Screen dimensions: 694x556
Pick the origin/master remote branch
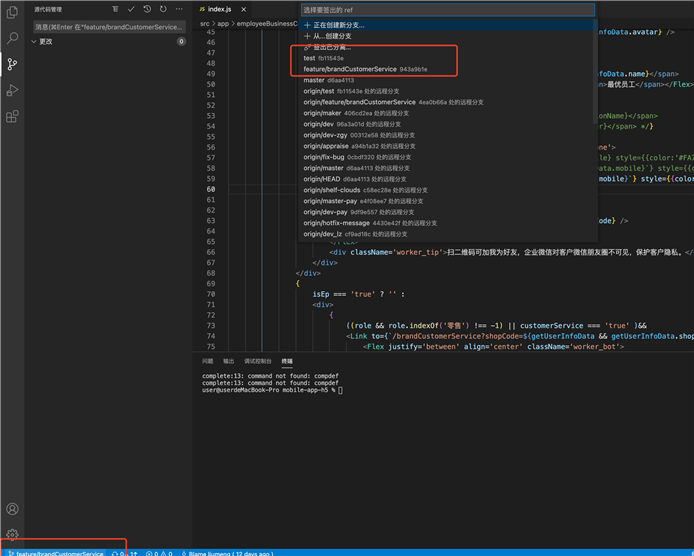[x=446, y=168]
